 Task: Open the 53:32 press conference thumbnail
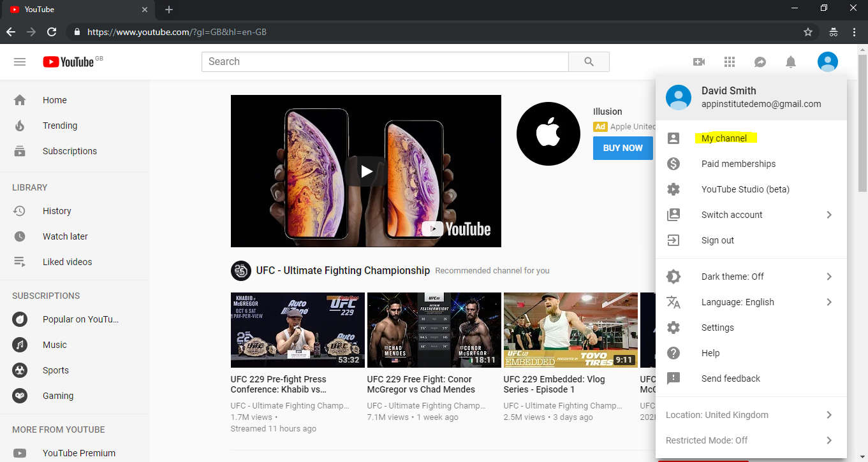point(298,330)
